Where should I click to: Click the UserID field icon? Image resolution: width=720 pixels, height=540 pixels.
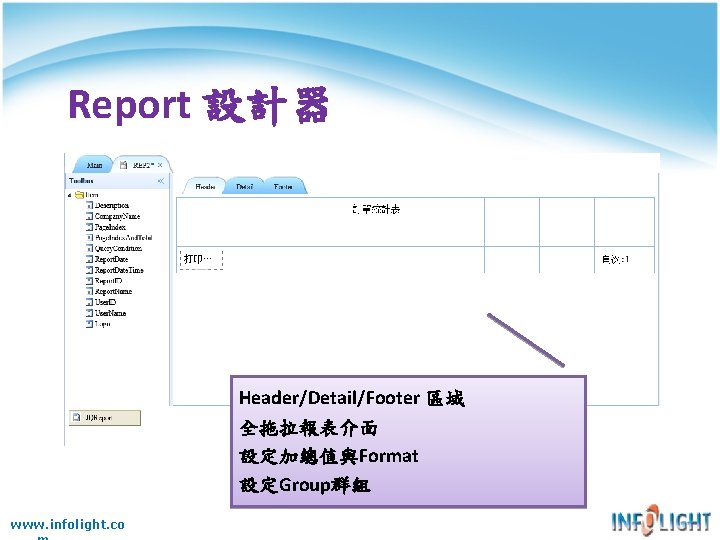pos(90,302)
